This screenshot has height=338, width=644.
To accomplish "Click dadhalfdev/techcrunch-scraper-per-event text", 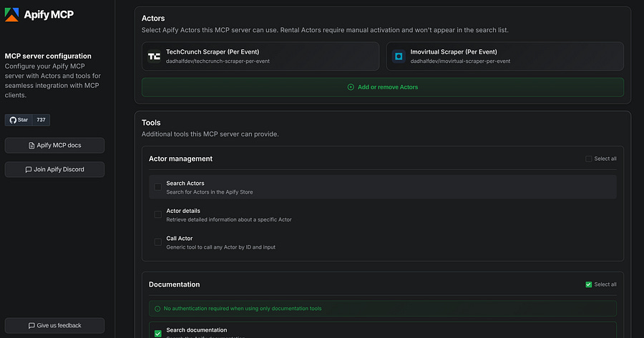I will click(218, 61).
